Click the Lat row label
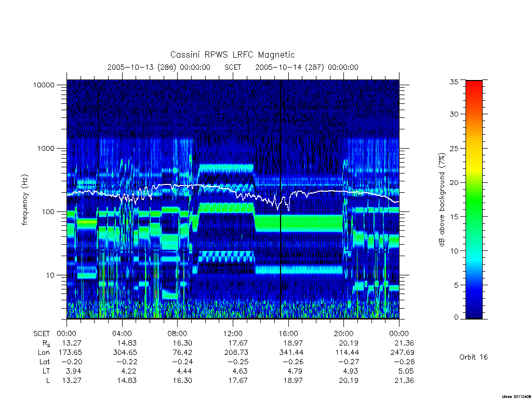Image resolution: width=532 pixels, height=399 pixels. [45, 362]
